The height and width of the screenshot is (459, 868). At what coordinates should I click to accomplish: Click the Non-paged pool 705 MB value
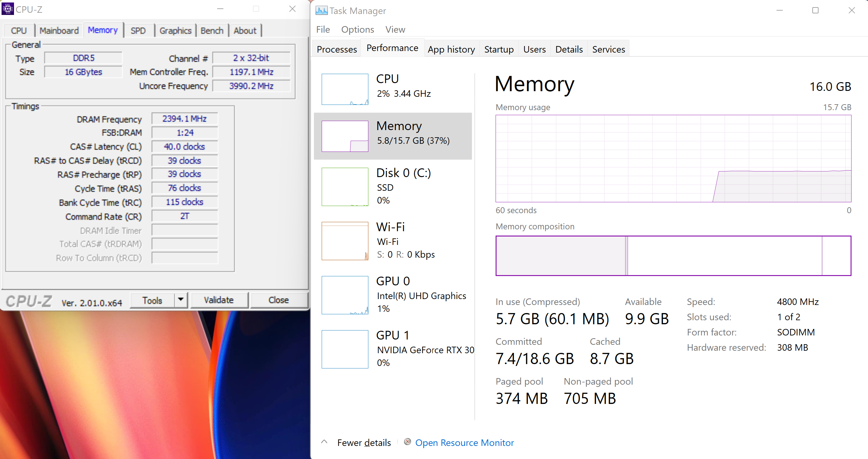590,398
